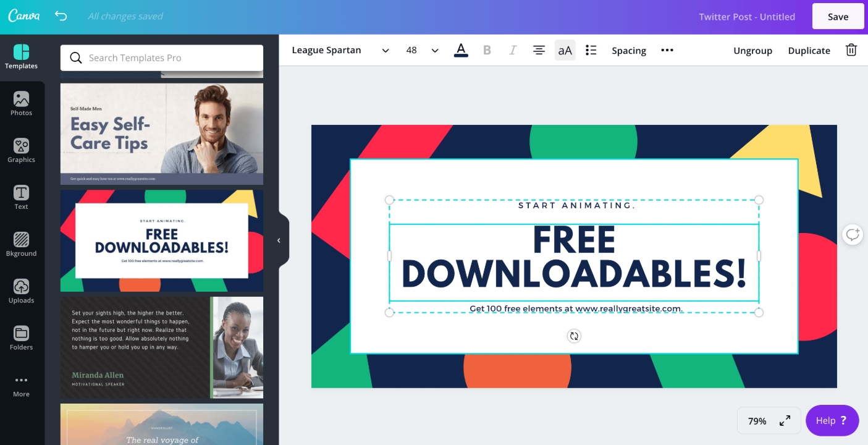Click the Get 100 free elements text
The image size is (868, 445).
coord(576,308)
